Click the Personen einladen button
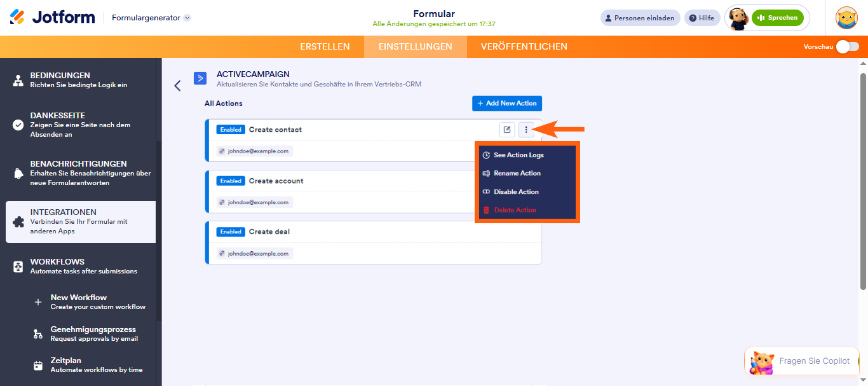The height and width of the screenshot is (386, 868). click(x=640, y=18)
